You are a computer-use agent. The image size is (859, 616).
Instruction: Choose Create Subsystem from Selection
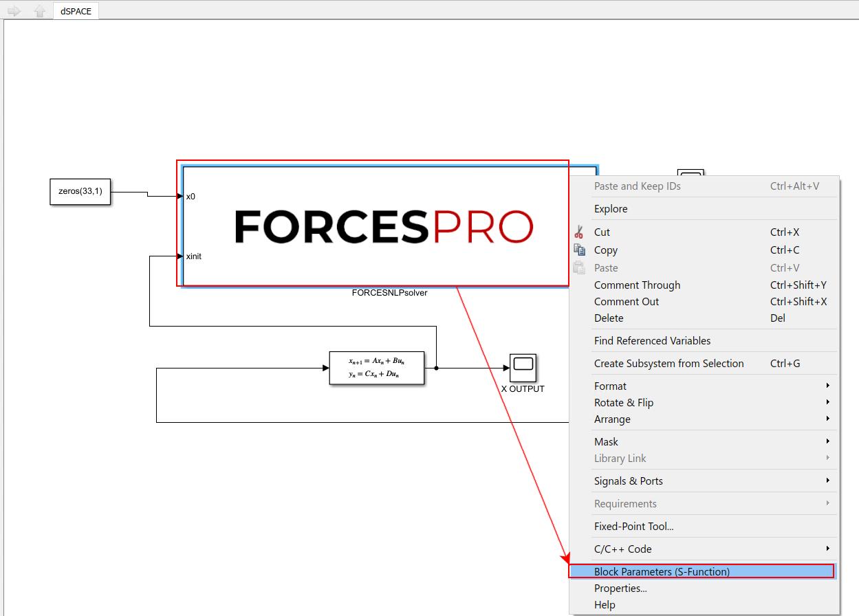pyautogui.click(x=668, y=364)
